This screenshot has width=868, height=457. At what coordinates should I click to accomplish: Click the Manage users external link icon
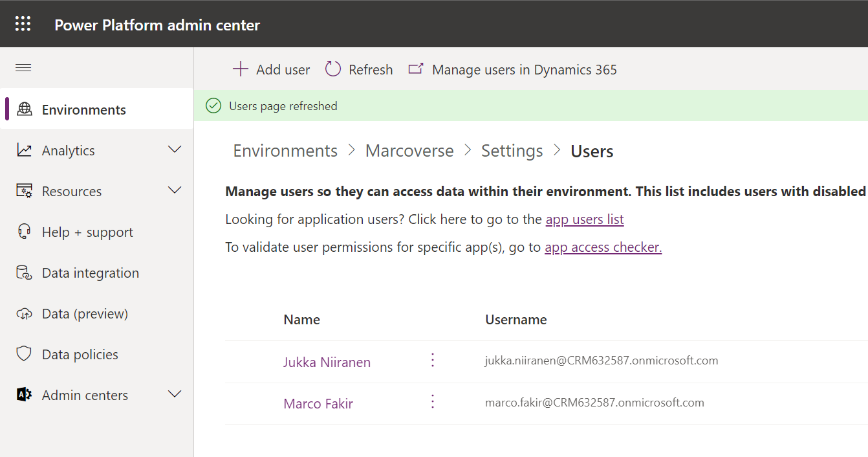pyautogui.click(x=416, y=69)
